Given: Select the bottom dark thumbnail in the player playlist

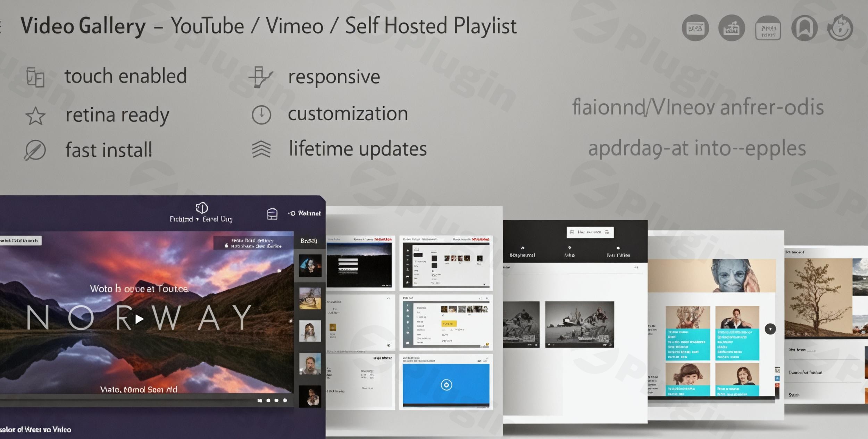Looking at the screenshot, I should pyautogui.click(x=310, y=396).
